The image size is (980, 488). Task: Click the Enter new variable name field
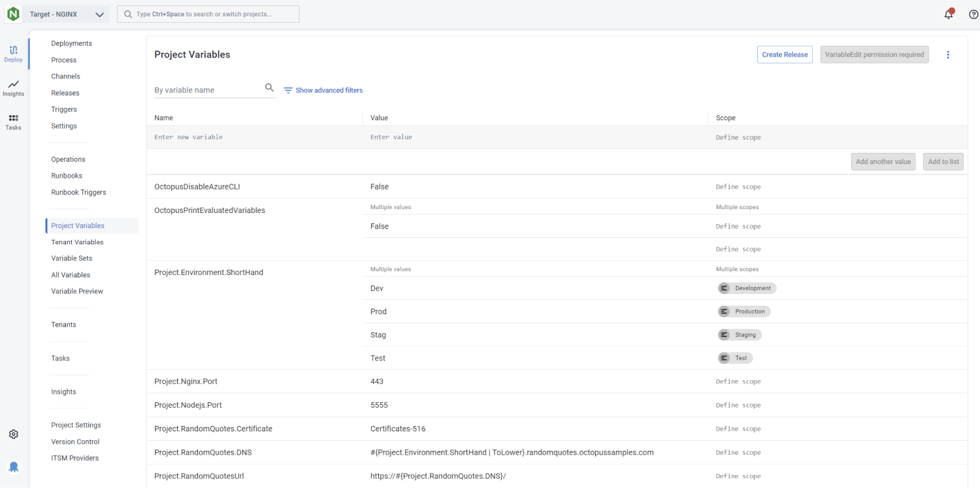pyautogui.click(x=255, y=137)
